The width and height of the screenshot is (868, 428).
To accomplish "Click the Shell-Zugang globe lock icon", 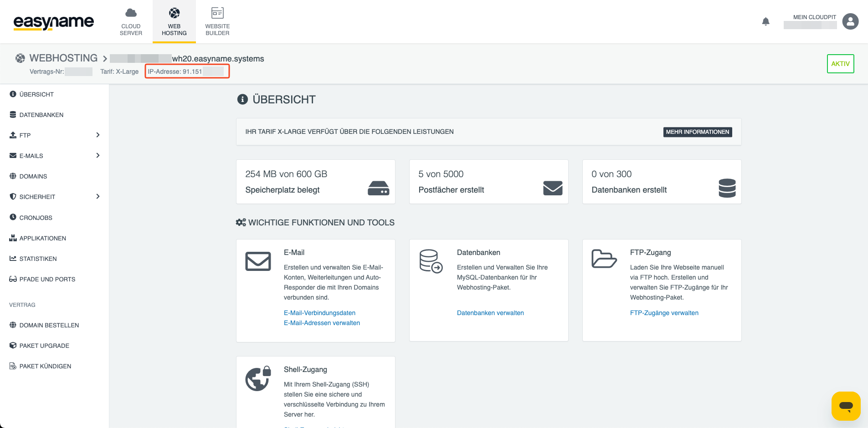I will 258,378.
